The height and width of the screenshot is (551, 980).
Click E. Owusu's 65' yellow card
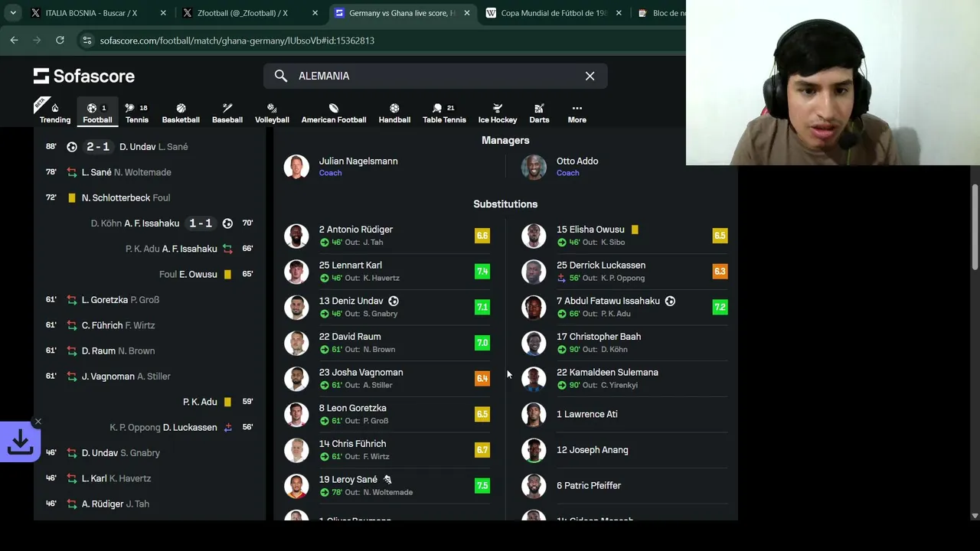[227, 274]
